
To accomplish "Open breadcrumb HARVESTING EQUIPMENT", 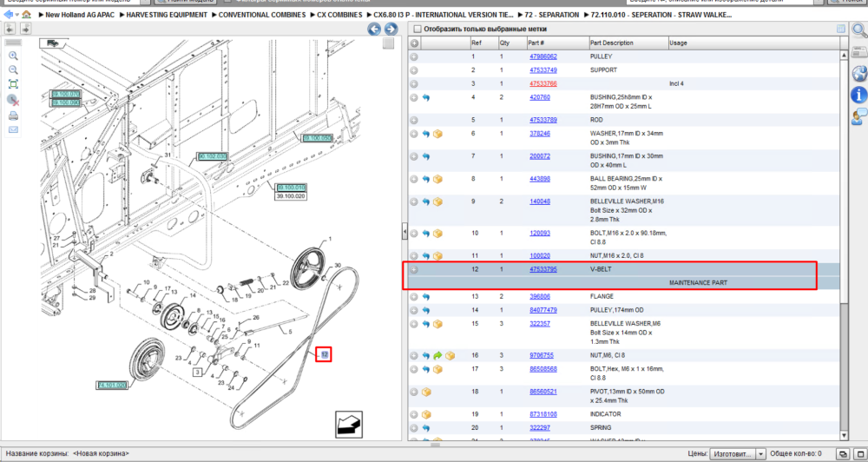I will (167, 15).
